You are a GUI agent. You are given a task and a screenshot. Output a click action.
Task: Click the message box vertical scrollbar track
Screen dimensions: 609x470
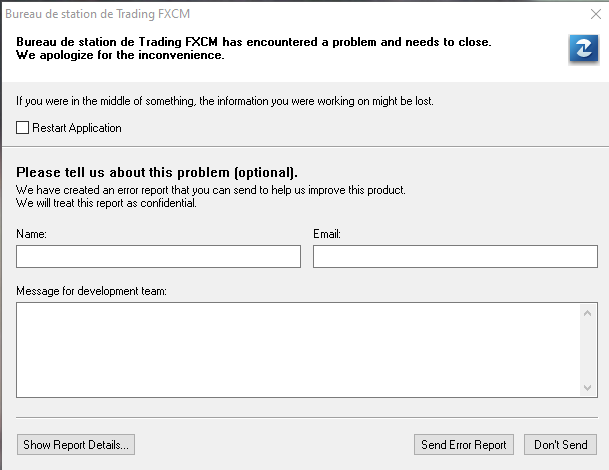587,350
